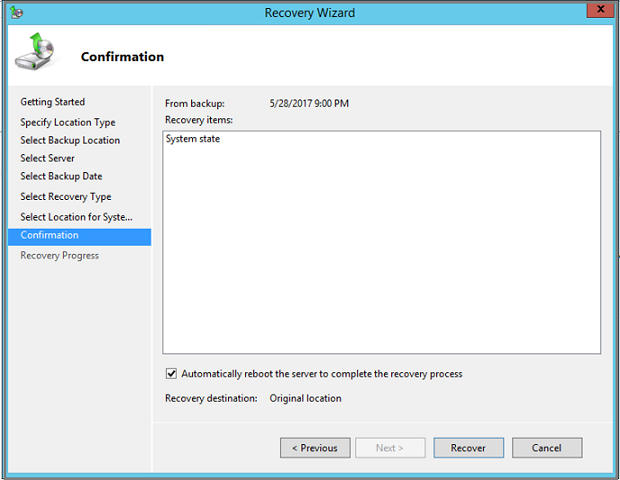Screen dimensions: 620x480
Task: Click the Recovery Progress step
Action: (x=59, y=255)
